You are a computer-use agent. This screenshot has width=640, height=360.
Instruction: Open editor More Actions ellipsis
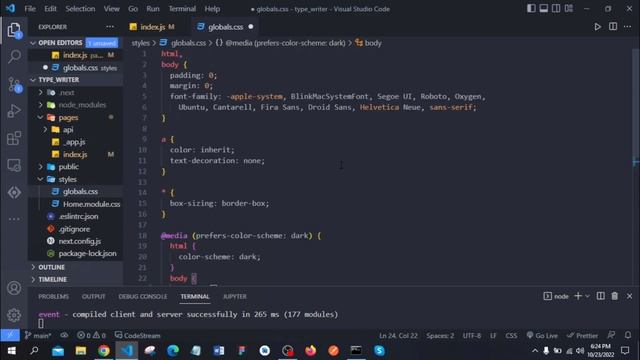click(627, 27)
